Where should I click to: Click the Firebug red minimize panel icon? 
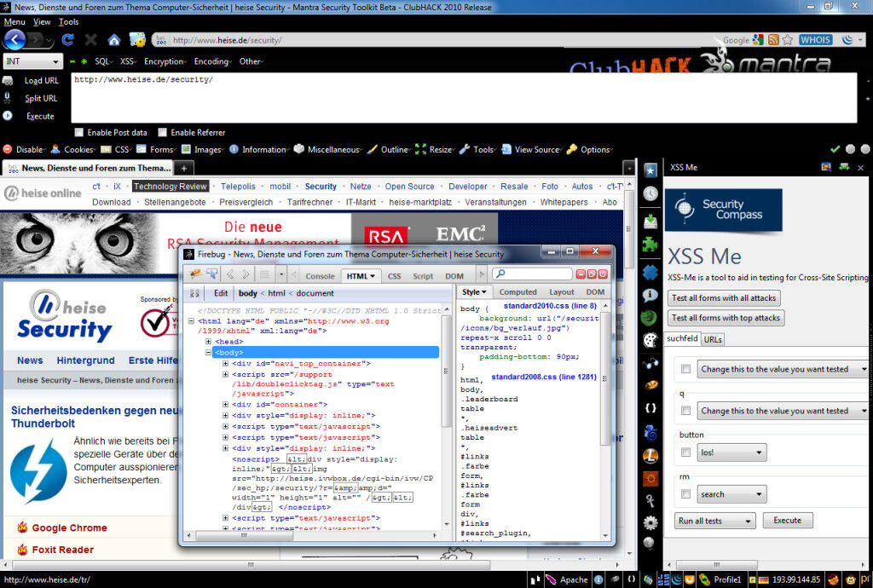pos(581,274)
